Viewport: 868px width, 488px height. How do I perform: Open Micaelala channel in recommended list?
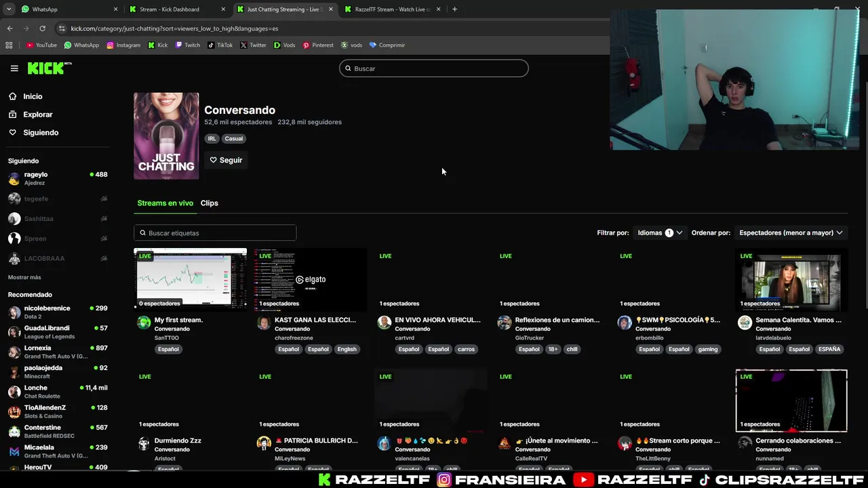click(58, 451)
